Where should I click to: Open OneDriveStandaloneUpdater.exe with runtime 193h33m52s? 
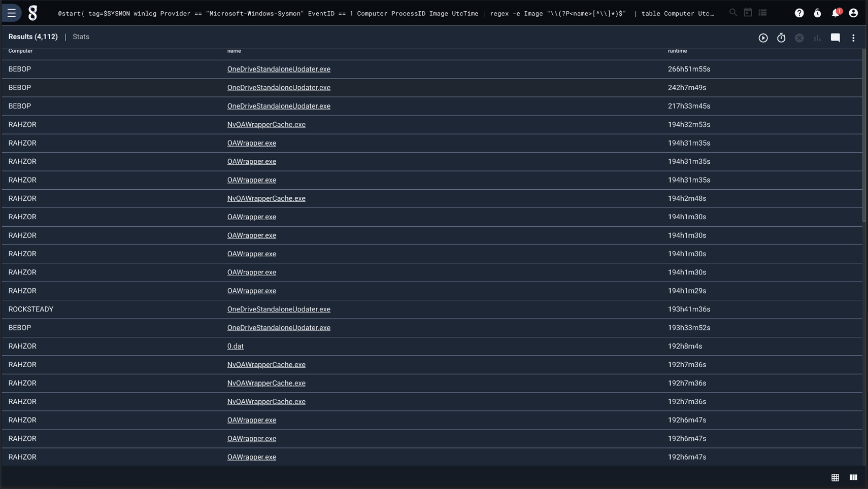[279, 328]
